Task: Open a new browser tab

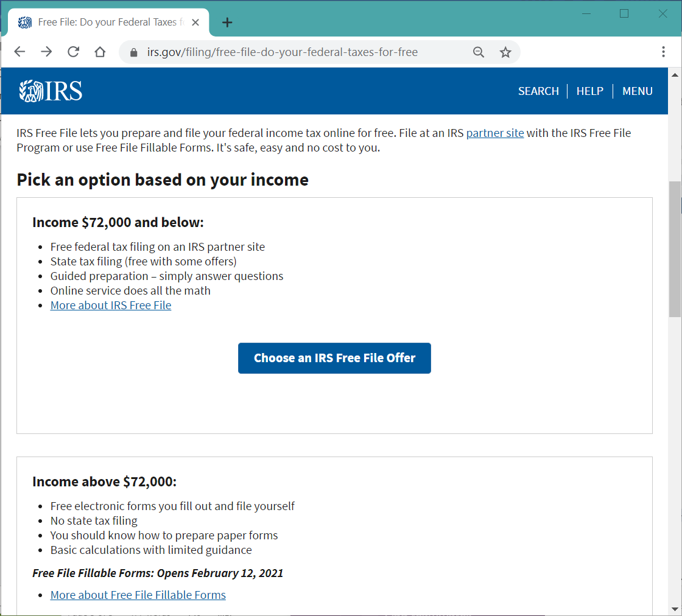Action: tap(227, 23)
